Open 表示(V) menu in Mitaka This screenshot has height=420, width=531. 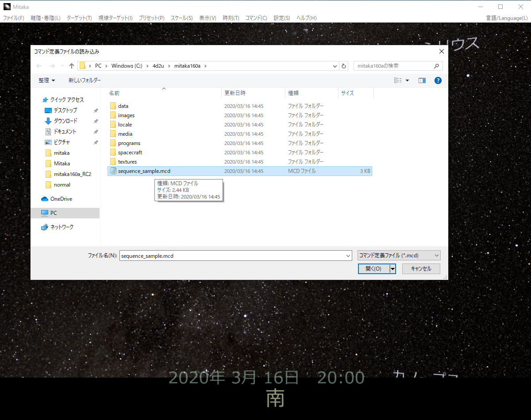pyautogui.click(x=208, y=18)
